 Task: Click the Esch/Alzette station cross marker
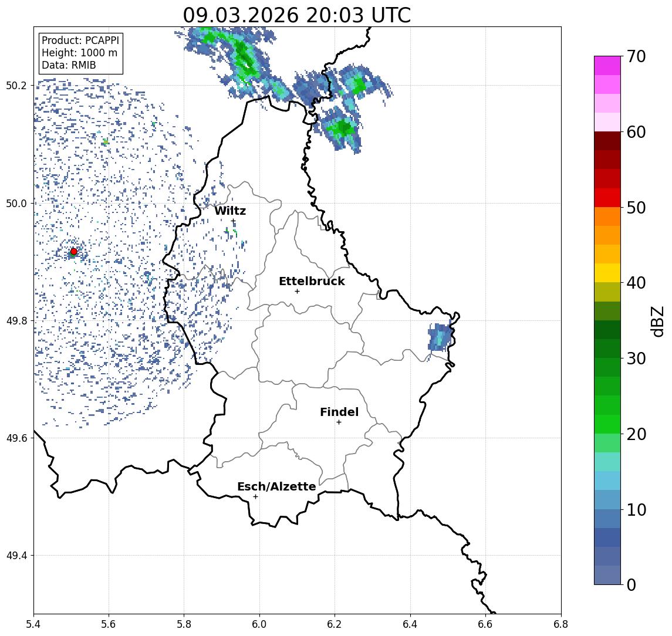255,497
